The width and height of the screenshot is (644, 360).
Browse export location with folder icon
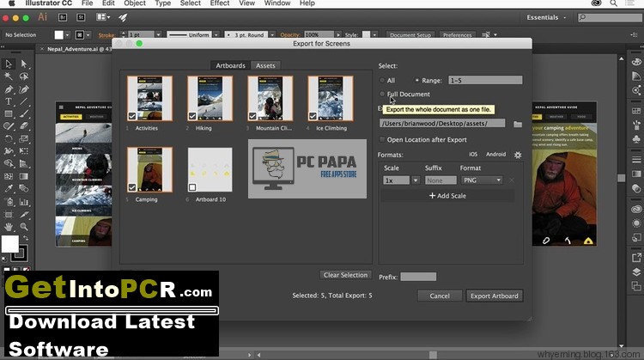pyautogui.click(x=518, y=124)
